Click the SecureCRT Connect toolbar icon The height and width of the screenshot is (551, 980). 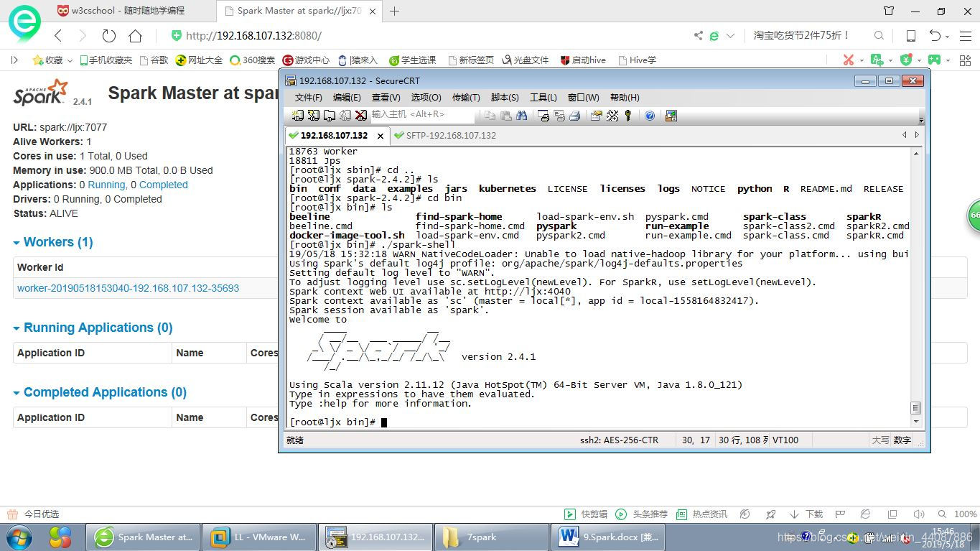click(x=297, y=116)
